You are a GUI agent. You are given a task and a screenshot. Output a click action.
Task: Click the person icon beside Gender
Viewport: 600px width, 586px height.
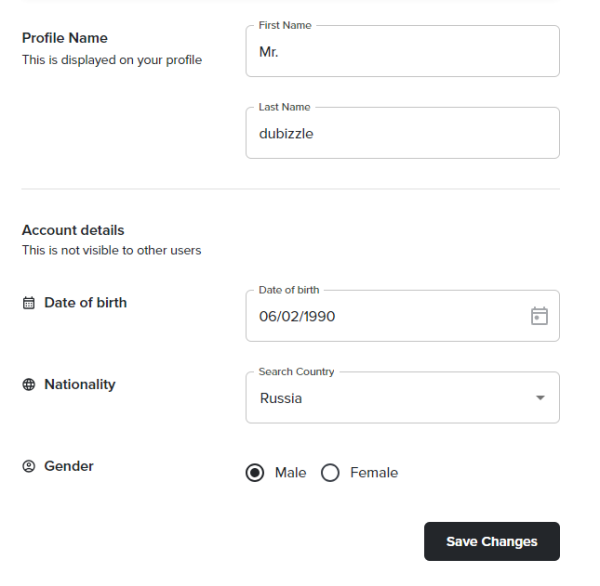(28, 467)
